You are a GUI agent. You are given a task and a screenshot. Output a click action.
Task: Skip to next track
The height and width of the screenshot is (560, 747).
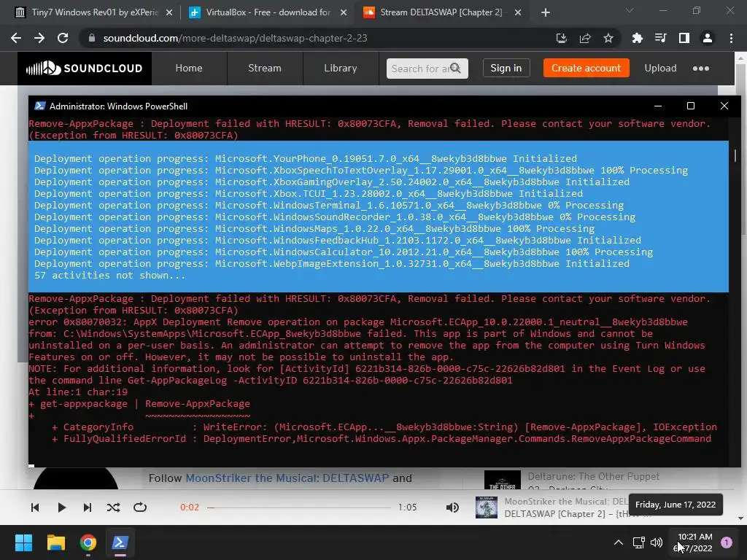point(88,507)
